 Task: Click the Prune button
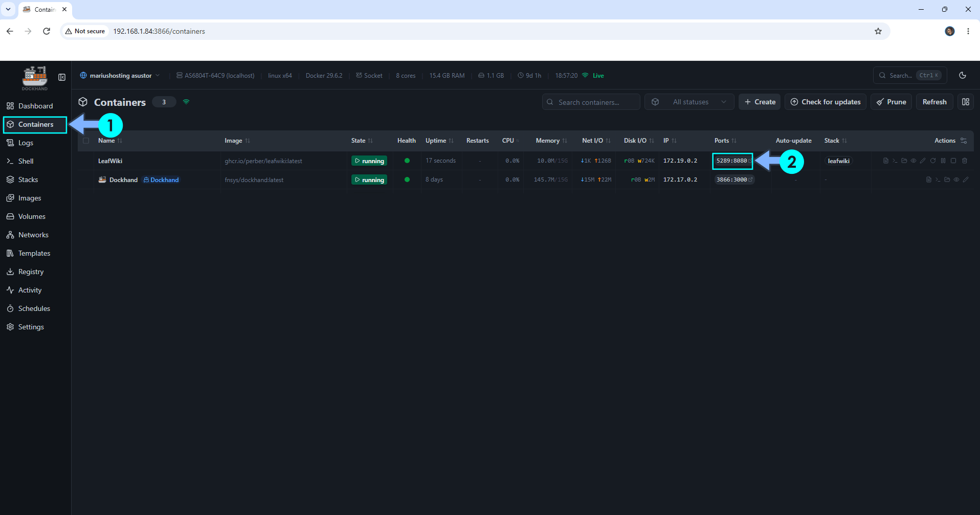point(891,102)
